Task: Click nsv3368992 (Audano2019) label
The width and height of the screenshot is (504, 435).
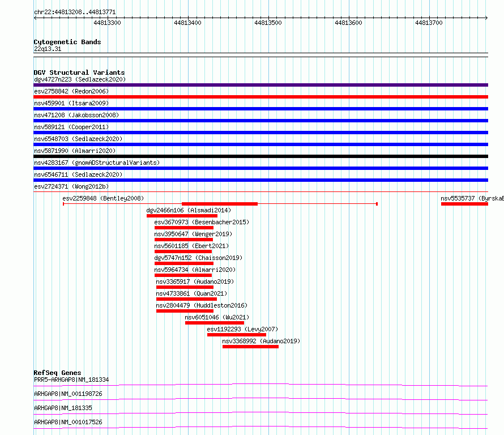Action: (261, 341)
